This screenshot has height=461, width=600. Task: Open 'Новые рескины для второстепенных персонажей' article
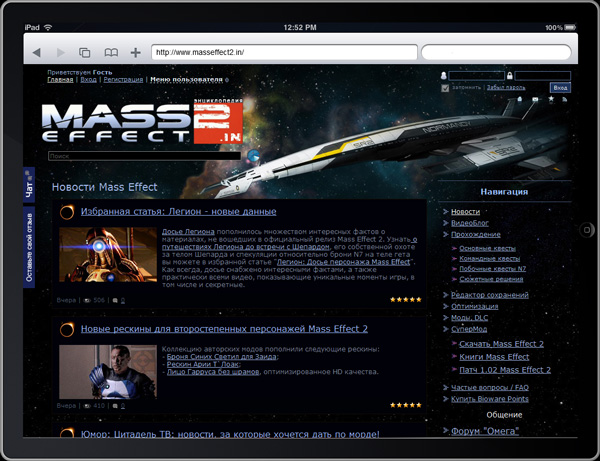coord(224,329)
